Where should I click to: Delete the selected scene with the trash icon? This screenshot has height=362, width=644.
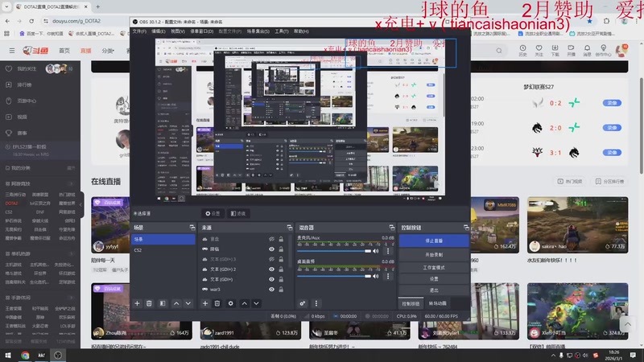pyautogui.click(x=149, y=303)
